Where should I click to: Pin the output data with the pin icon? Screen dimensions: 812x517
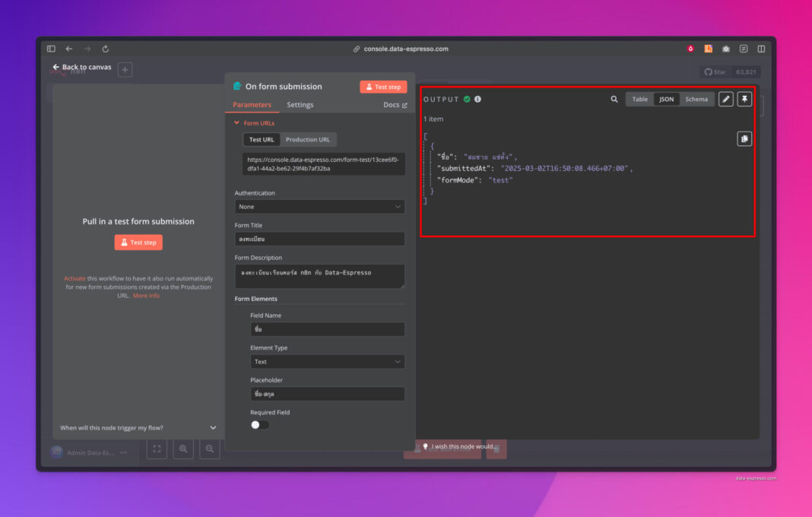point(744,99)
